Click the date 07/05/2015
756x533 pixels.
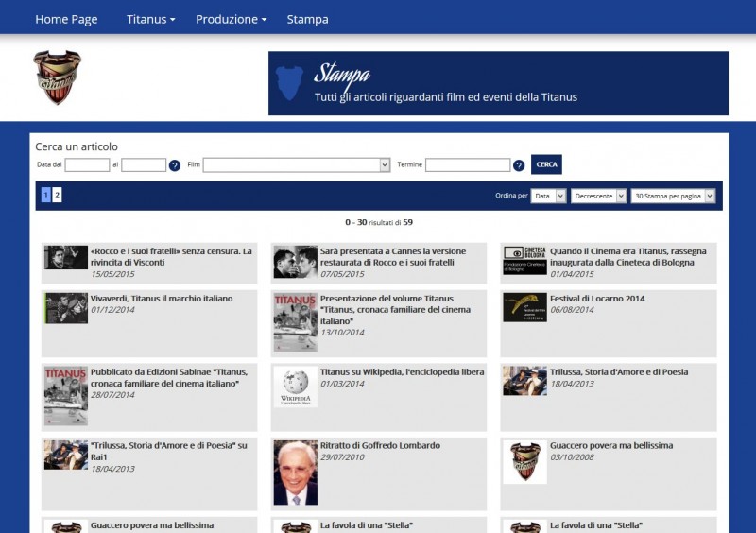(x=342, y=274)
